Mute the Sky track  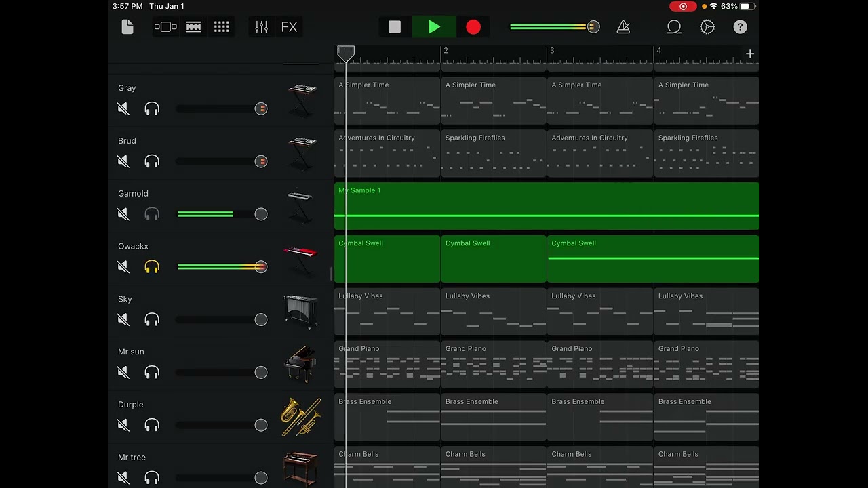(x=123, y=320)
